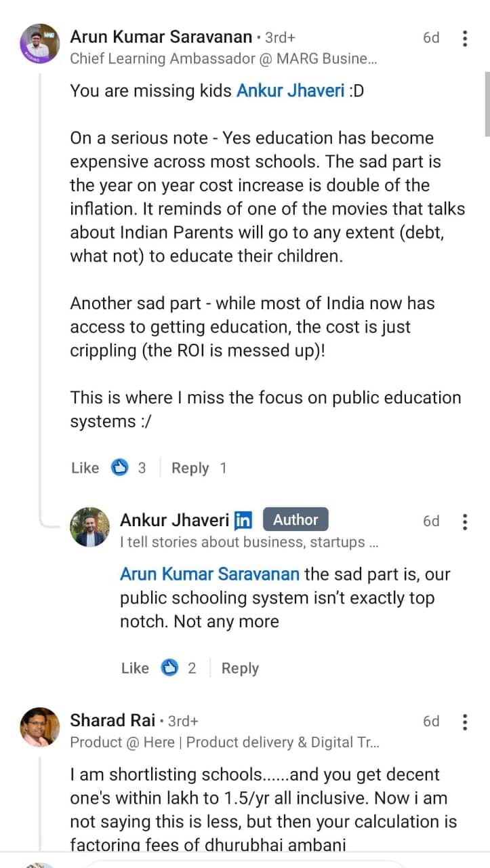This screenshot has height=868, width=490.
Task: Open Ankur Jhaveri's profile from the reply name
Action: click(174, 520)
